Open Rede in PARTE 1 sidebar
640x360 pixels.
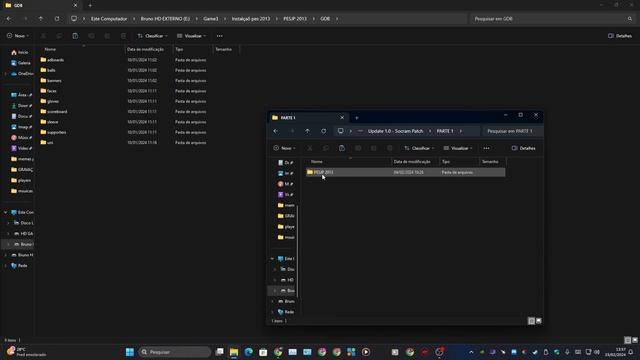286,312
